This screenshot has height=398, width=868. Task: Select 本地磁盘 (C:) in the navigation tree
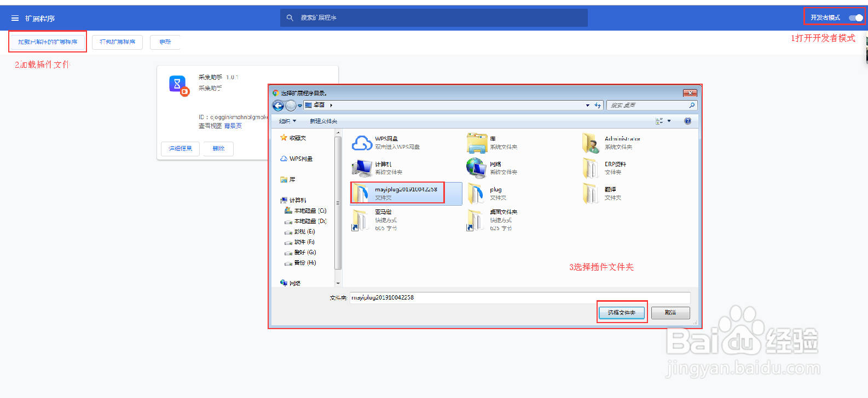(x=305, y=211)
